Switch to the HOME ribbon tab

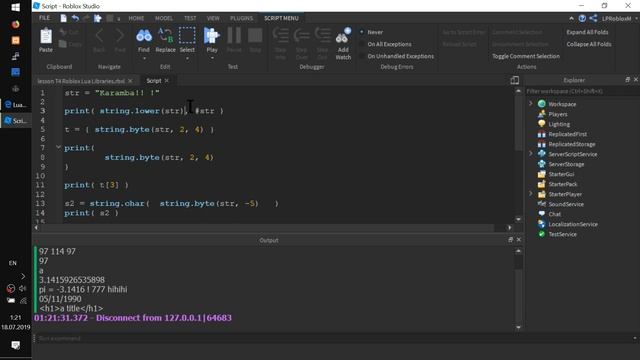pos(136,18)
